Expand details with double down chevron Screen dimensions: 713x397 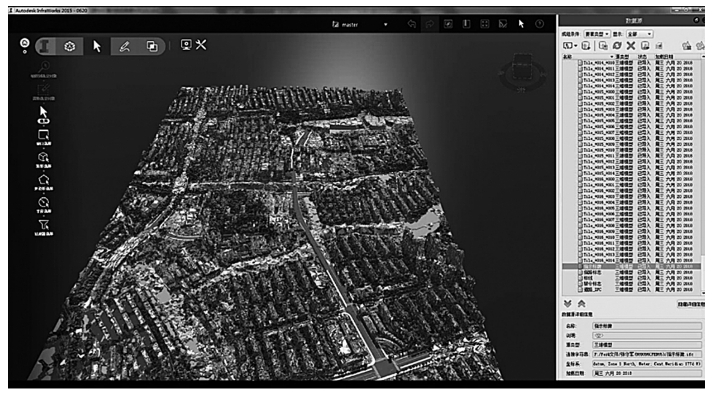point(567,303)
